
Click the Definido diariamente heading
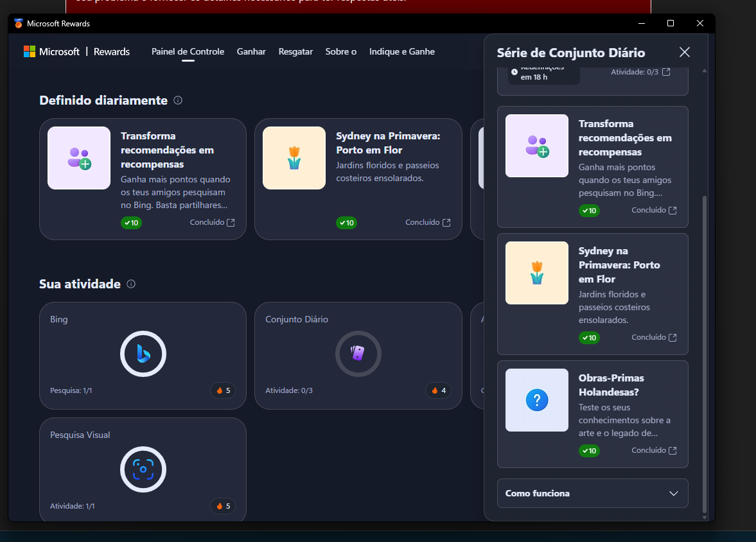pyautogui.click(x=103, y=100)
